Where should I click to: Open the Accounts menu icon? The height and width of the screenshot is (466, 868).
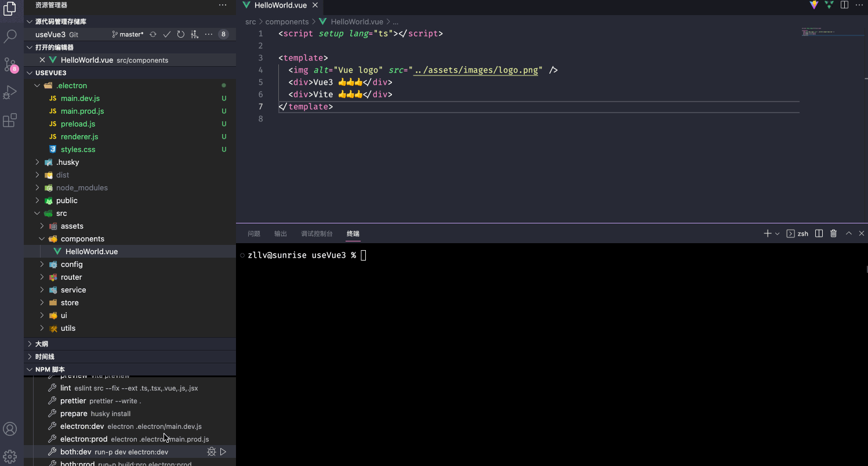point(10,429)
